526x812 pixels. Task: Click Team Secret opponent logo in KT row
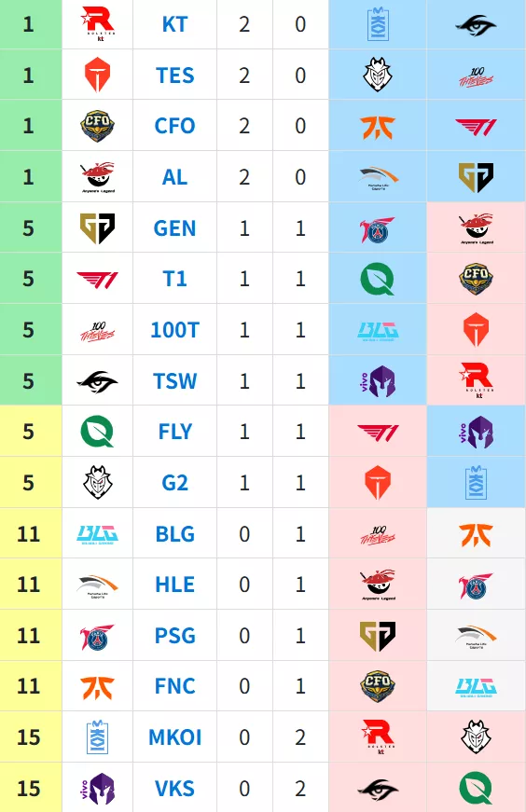point(476,25)
